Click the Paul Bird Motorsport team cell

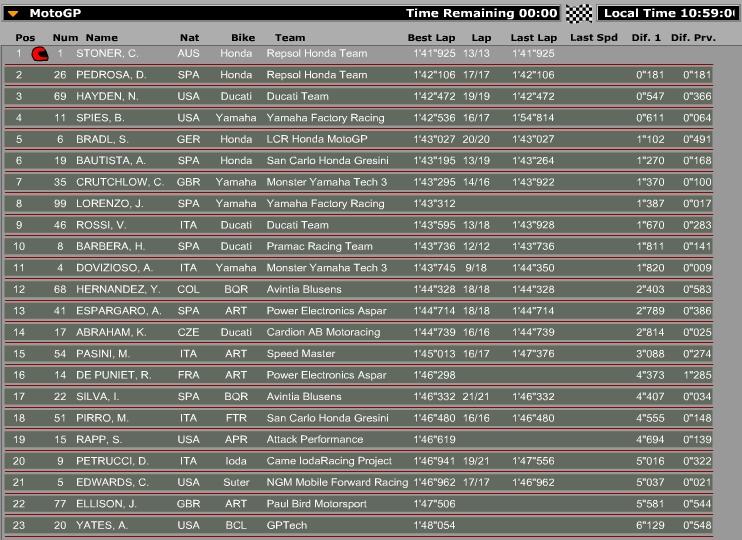click(x=316, y=504)
